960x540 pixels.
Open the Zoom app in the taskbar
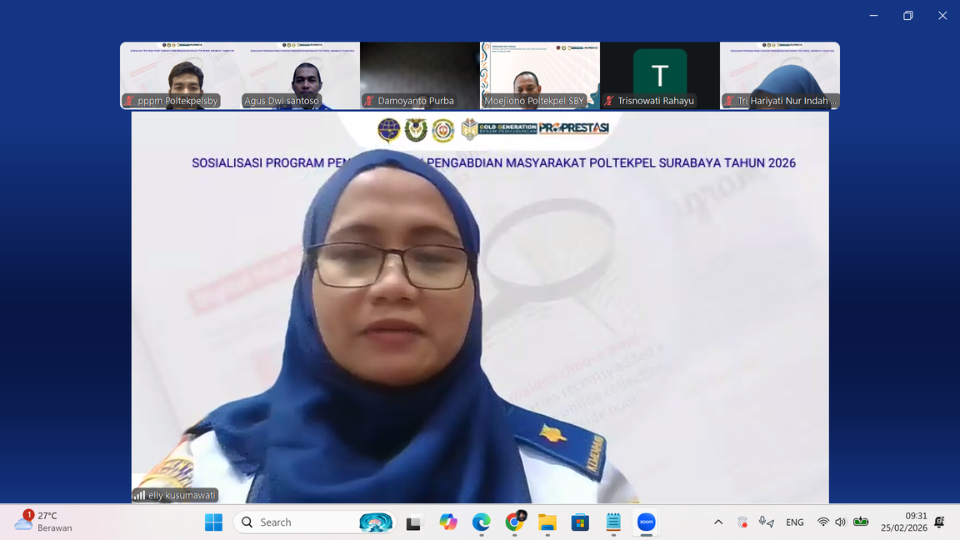[646, 522]
